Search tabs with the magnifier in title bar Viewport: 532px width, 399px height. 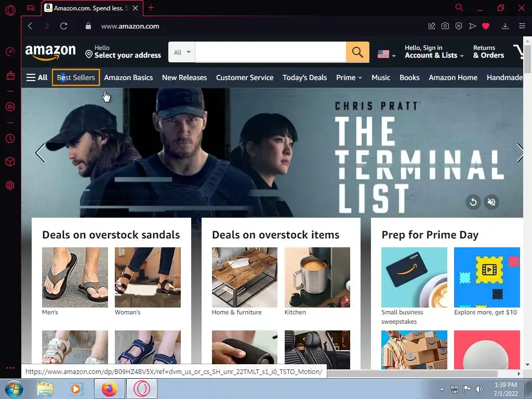pyautogui.click(x=459, y=7)
